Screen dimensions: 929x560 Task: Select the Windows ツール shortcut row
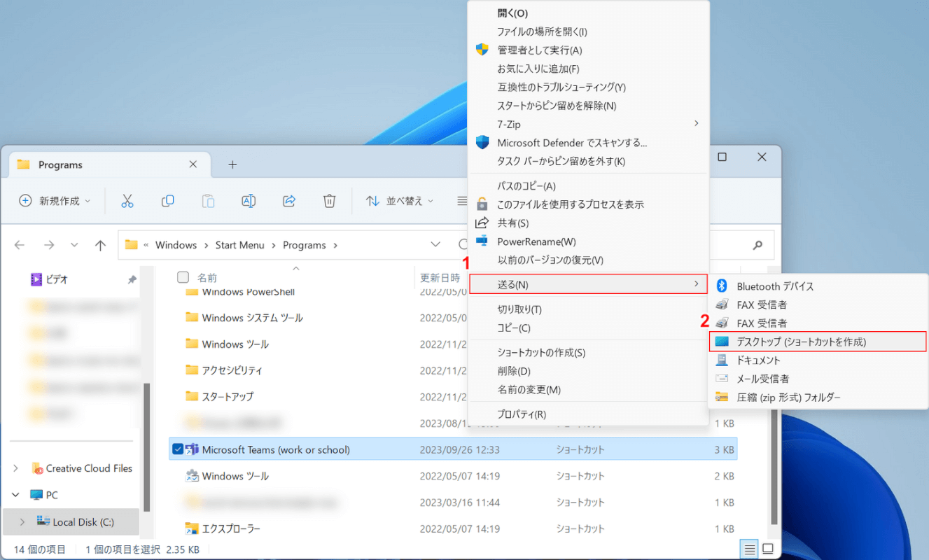pyautogui.click(x=453, y=476)
